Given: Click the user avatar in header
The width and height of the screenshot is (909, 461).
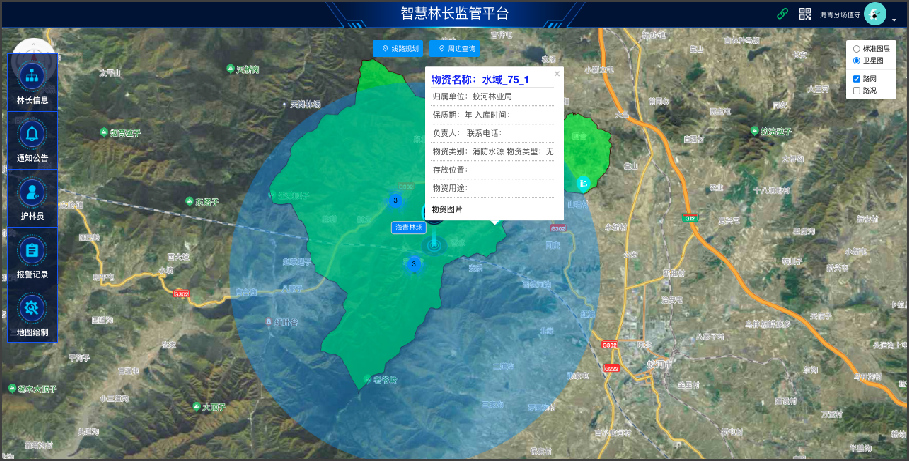Looking at the screenshot, I should pos(875,14).
